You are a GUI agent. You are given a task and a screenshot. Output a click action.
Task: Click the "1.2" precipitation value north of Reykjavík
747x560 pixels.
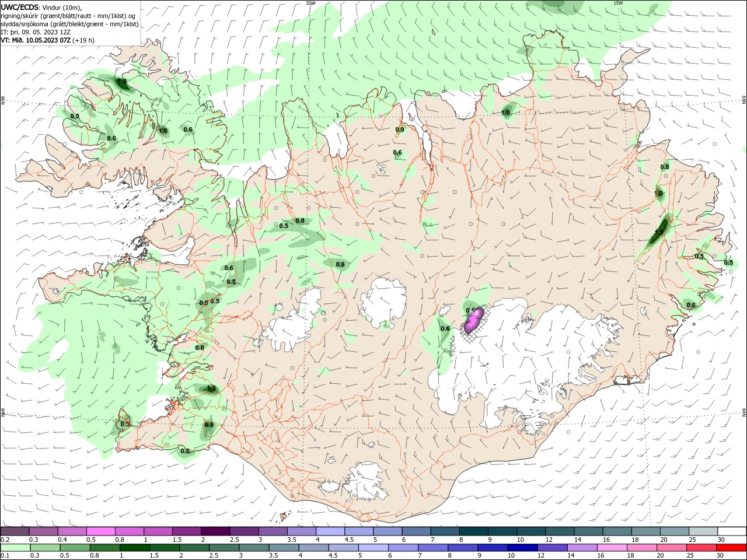(211, 388)
